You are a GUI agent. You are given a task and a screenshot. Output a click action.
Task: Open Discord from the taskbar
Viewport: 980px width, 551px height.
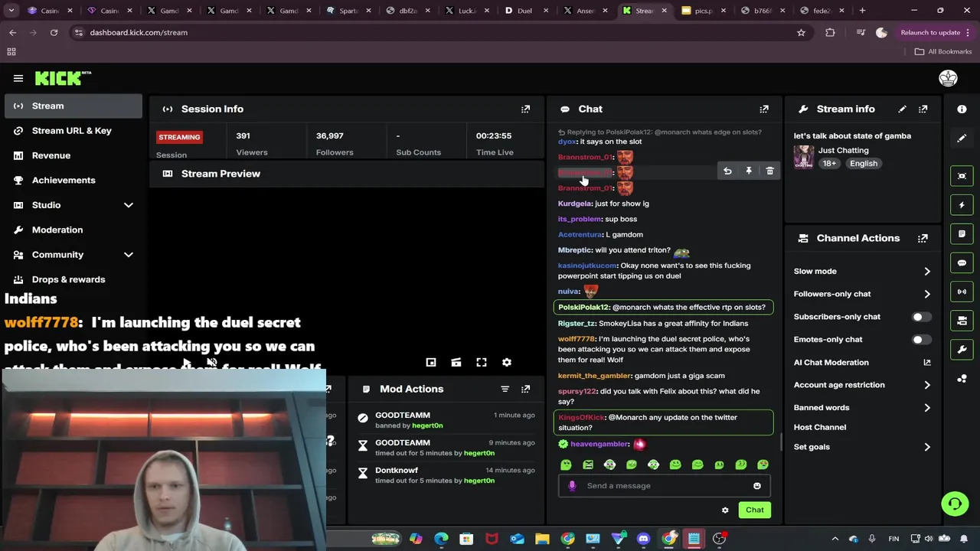point(643,539)
